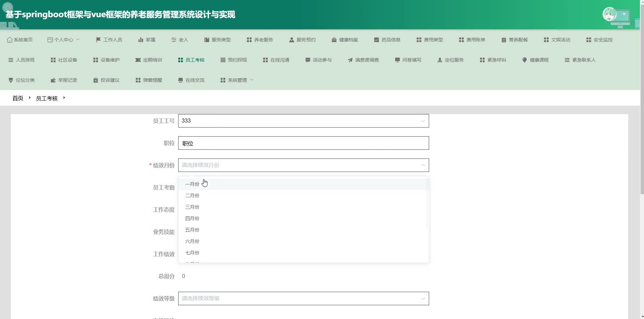Click the bar chart icon for 家属
The width and height of the screenshot is (644, 319).
140,40
